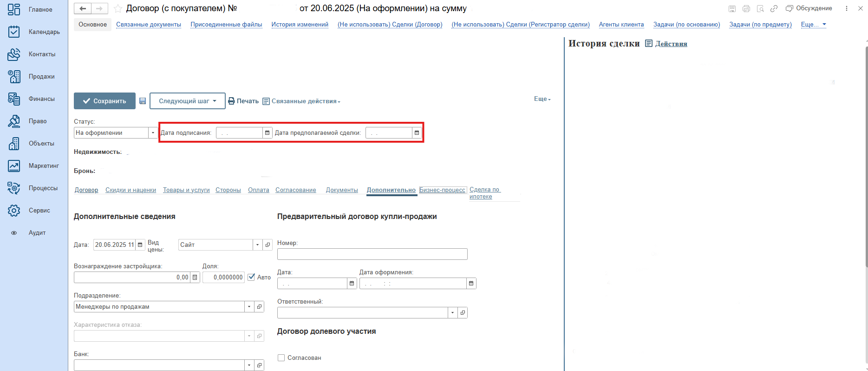Toggle the Авто checkbox
Image resolution: width=868 pixels, height=371 pixels.
(252, 277)
